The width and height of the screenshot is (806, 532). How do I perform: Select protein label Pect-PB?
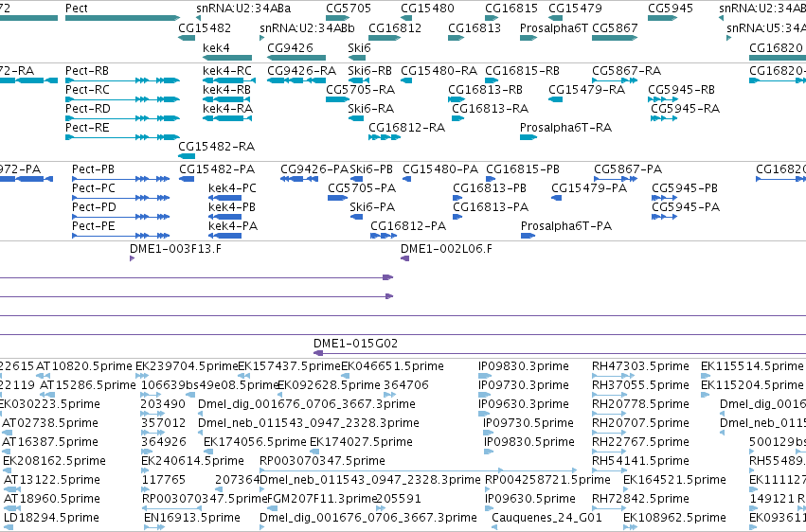93,169
